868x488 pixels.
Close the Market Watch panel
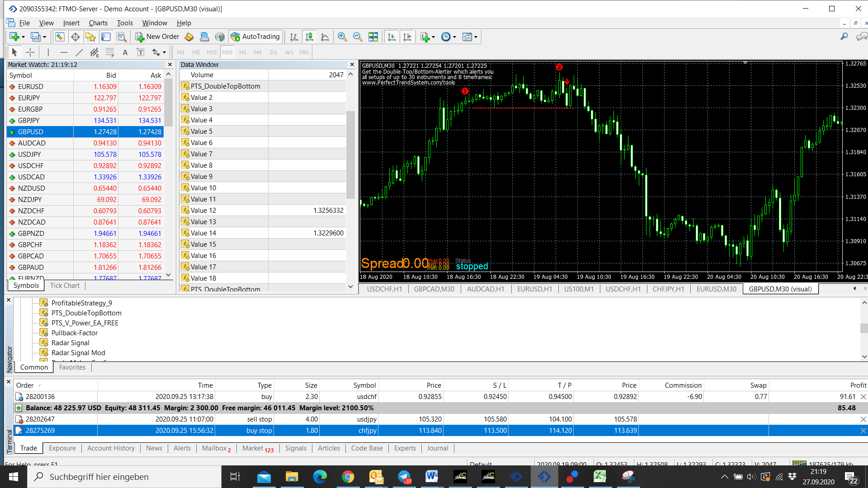[170, 65]
